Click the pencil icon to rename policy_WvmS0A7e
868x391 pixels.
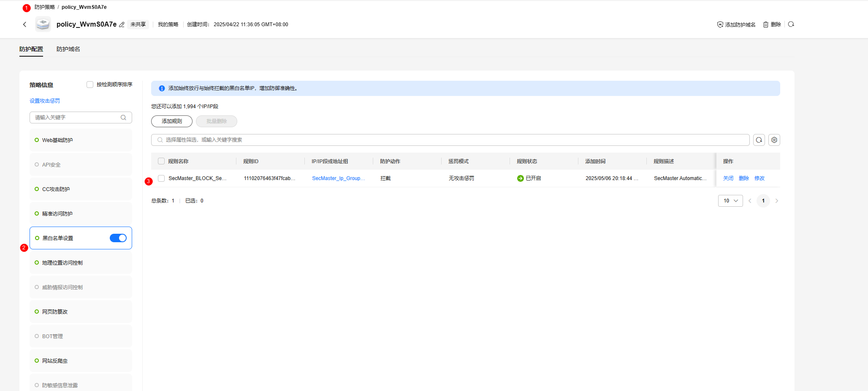click(122, 25)
